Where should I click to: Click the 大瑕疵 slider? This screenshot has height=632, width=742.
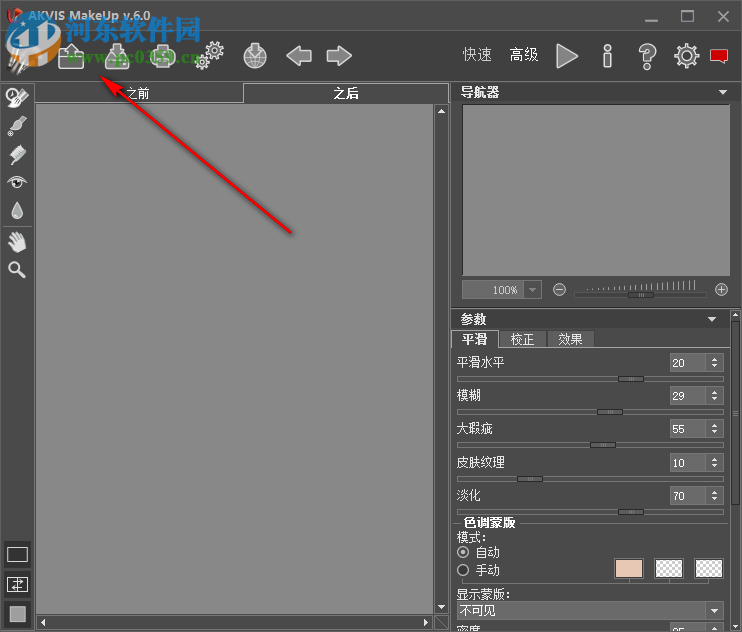(590, 445)
